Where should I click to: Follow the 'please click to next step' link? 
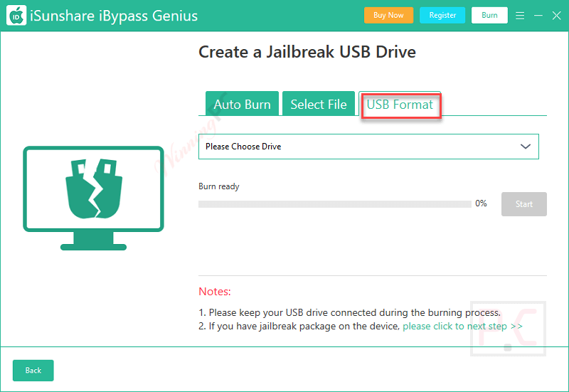pos(463,327)
